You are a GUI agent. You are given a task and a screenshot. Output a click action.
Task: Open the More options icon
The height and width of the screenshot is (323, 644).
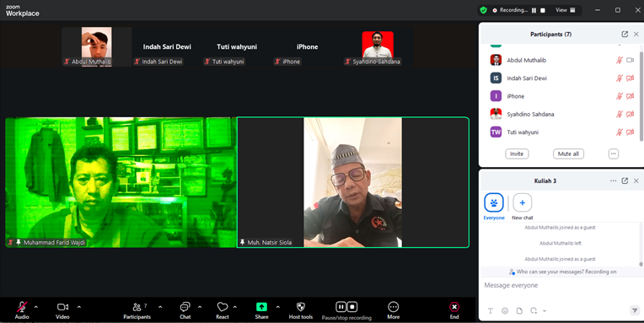tap(393, 307)
